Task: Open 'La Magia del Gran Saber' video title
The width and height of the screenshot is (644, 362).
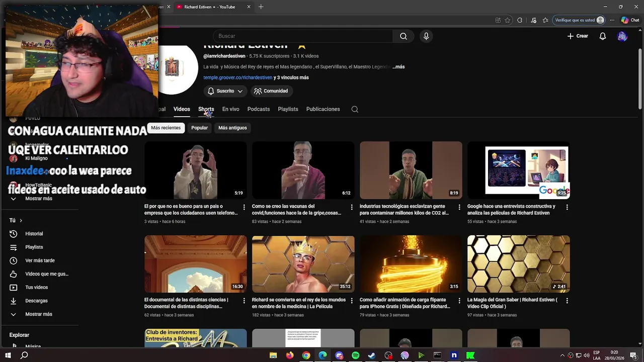Action: coord(512,303)
